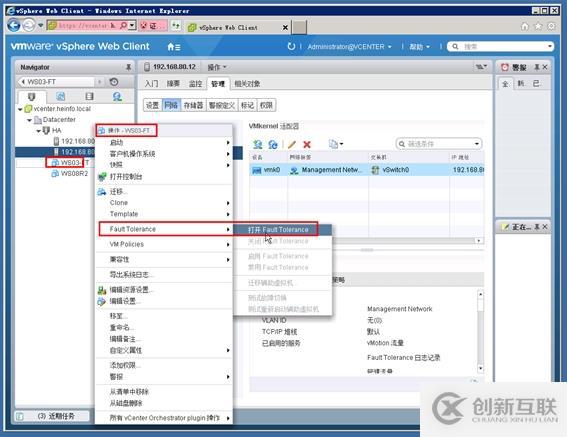
Task: Click the Internet Explorer back button
Action: point(14,26)
